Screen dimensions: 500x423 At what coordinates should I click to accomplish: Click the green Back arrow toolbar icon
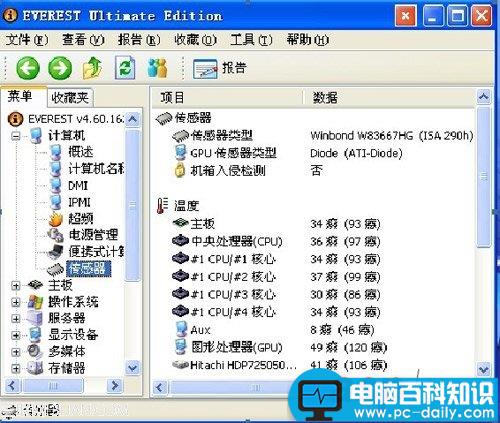[28, 68]
